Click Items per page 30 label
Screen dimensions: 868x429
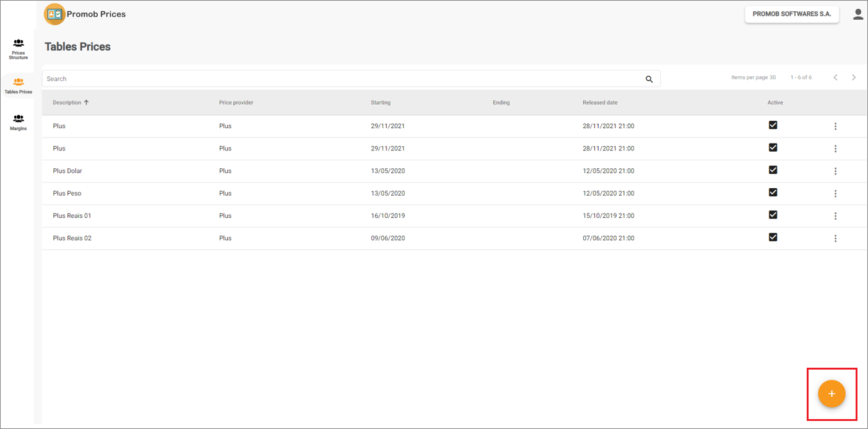[753, 77]
